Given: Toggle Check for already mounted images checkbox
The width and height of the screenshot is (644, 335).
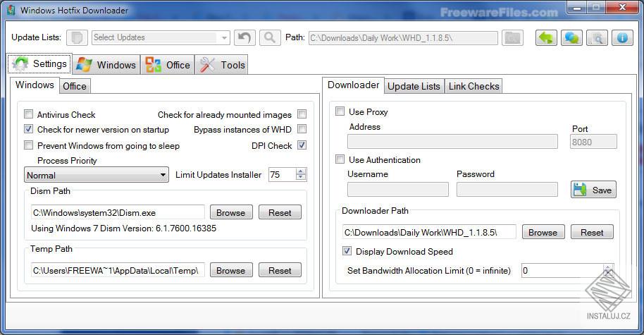Looking at the screenshot, I should coord(302,114).
